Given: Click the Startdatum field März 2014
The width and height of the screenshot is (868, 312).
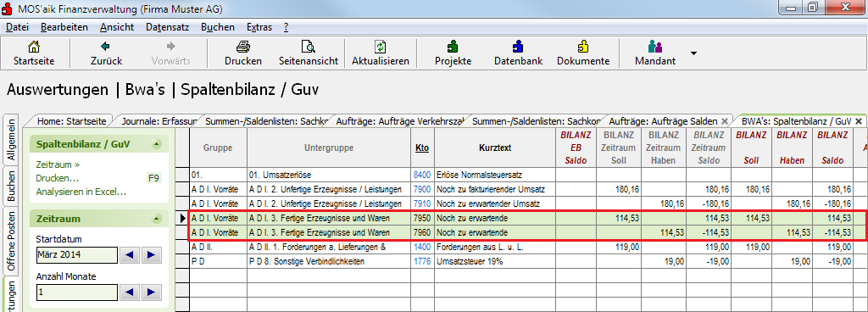Looking at the screenshot, I should pyautogui.click(x=77, y=255).
